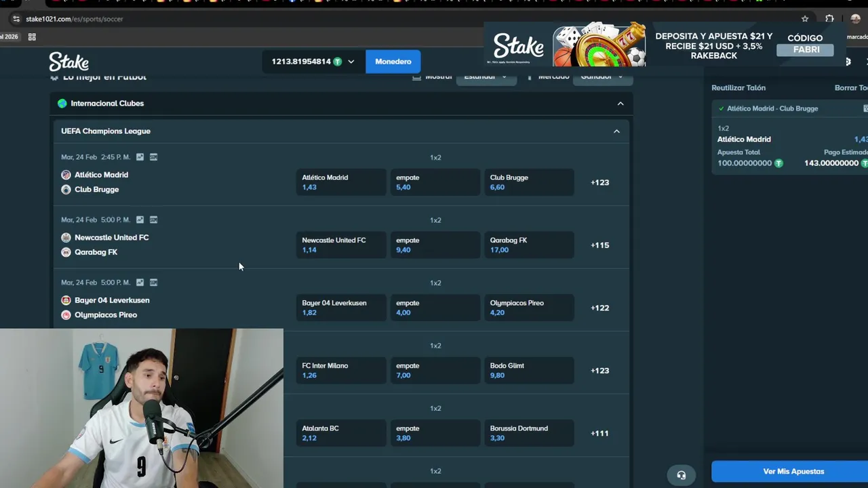Open +111 more markets for Atalanta match

tap(600, 433)
